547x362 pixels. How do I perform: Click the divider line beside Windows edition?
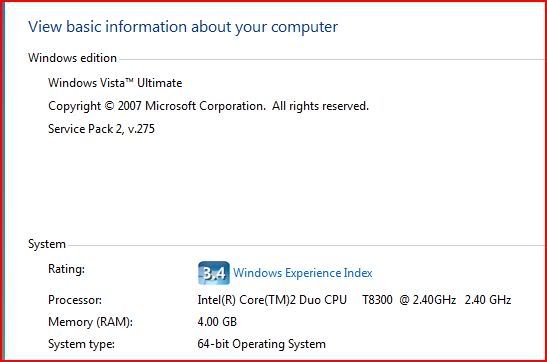coord(333,59)
